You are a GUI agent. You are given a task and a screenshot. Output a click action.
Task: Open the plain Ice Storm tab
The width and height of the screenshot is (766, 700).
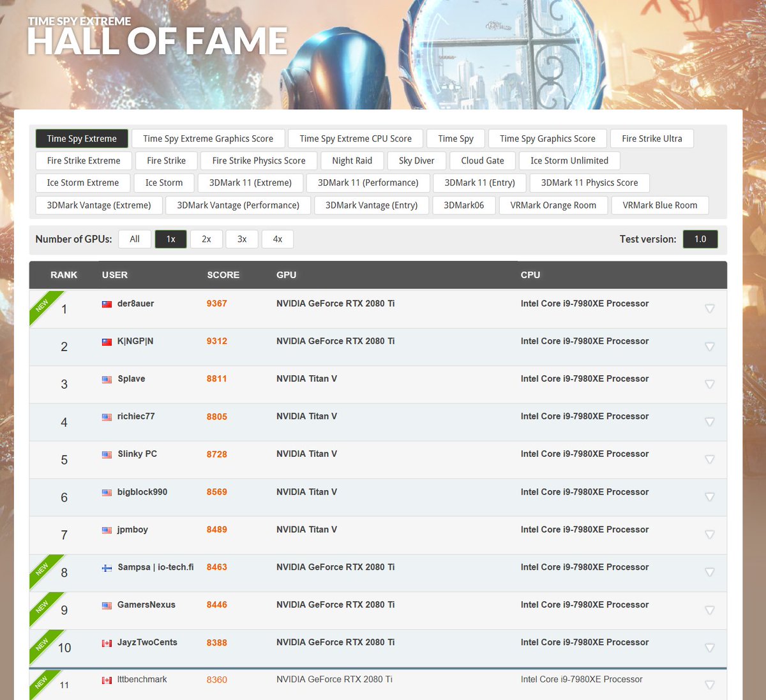coord(164,182)
